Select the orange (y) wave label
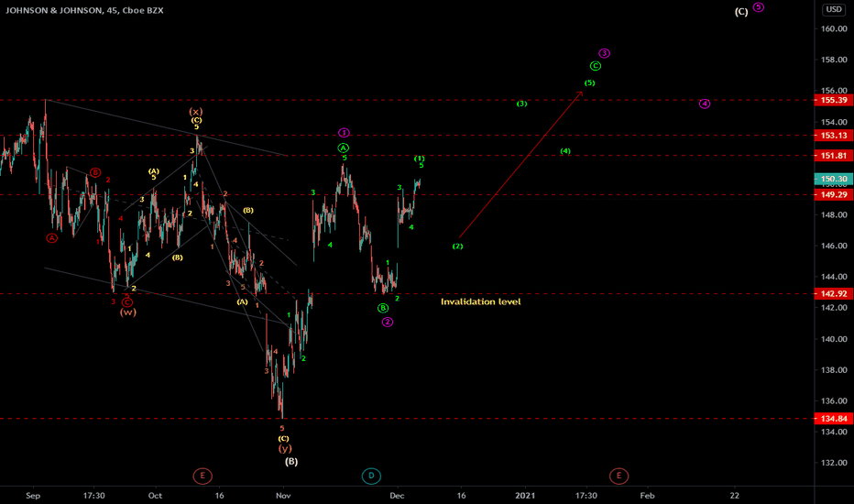Viewport: 854px width, 504px height. coord(285,448)
